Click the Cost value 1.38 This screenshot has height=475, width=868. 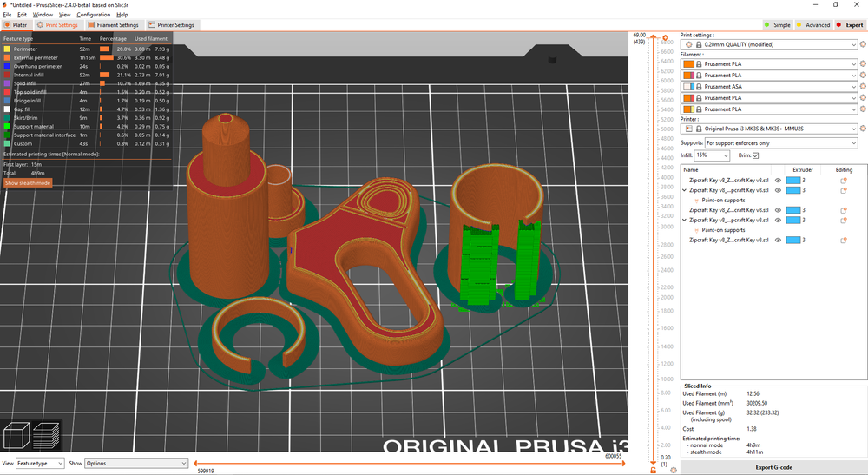[751, 429]
